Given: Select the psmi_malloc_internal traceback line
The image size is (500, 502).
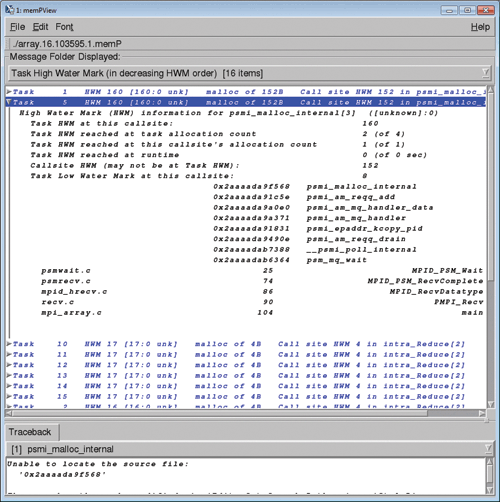Looking at the screenshot, I should click(x=315, y=186).
